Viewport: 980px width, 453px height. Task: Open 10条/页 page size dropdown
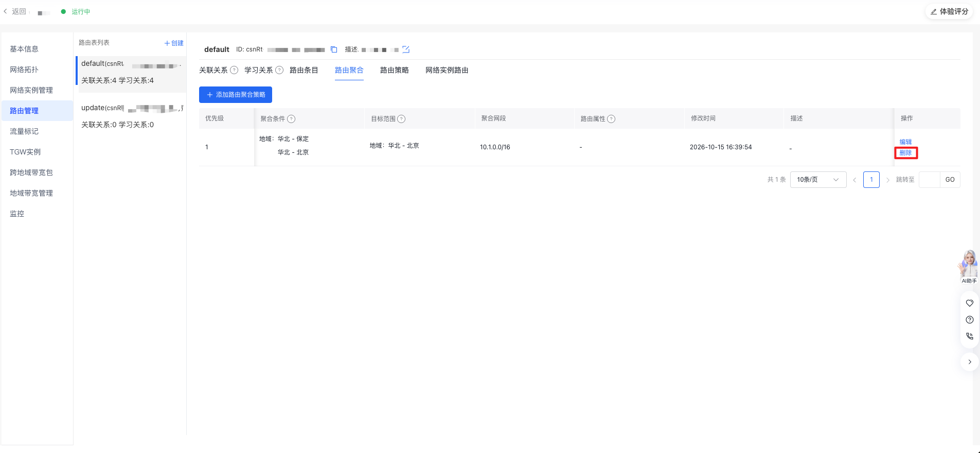coord(818,180)
